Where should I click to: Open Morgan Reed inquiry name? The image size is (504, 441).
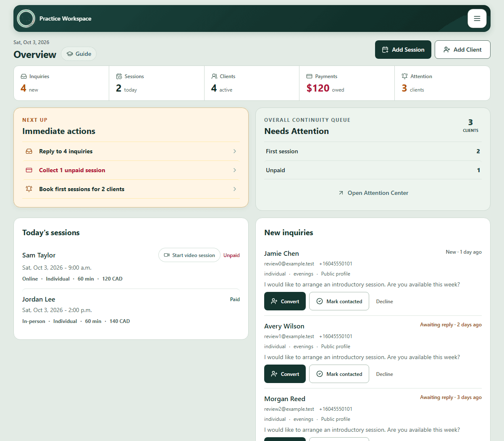[285, 399]
